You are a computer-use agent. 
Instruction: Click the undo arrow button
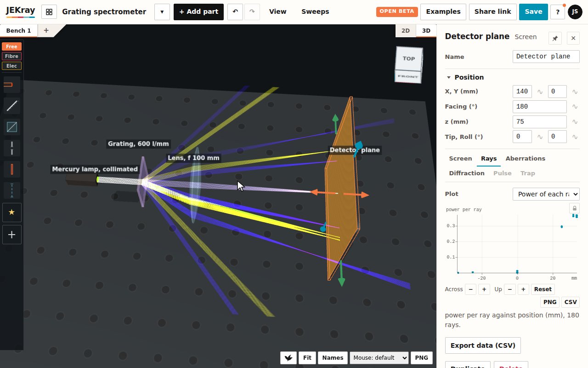point(235,12)
